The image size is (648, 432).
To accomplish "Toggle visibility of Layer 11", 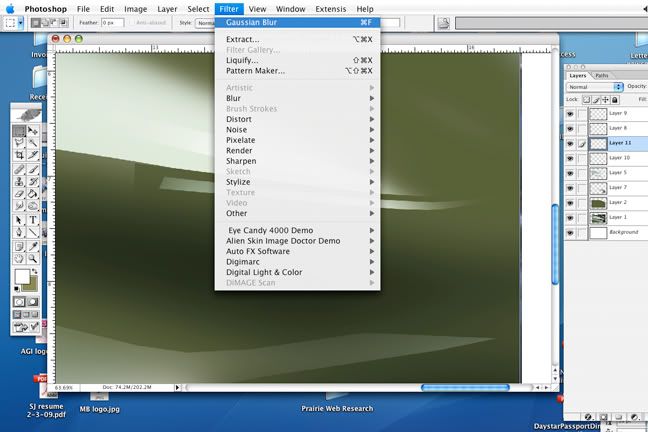I will coord(570,143).
